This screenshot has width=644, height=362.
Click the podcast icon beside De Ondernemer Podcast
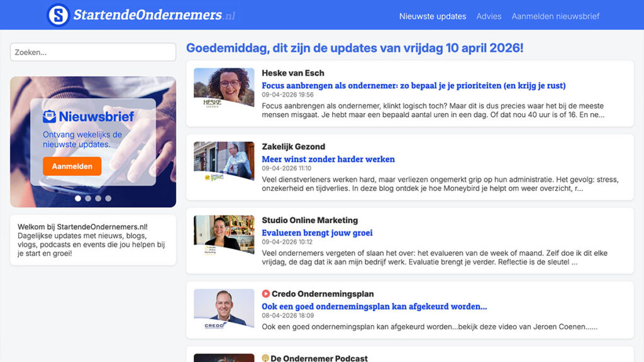[x=265, y=358]
